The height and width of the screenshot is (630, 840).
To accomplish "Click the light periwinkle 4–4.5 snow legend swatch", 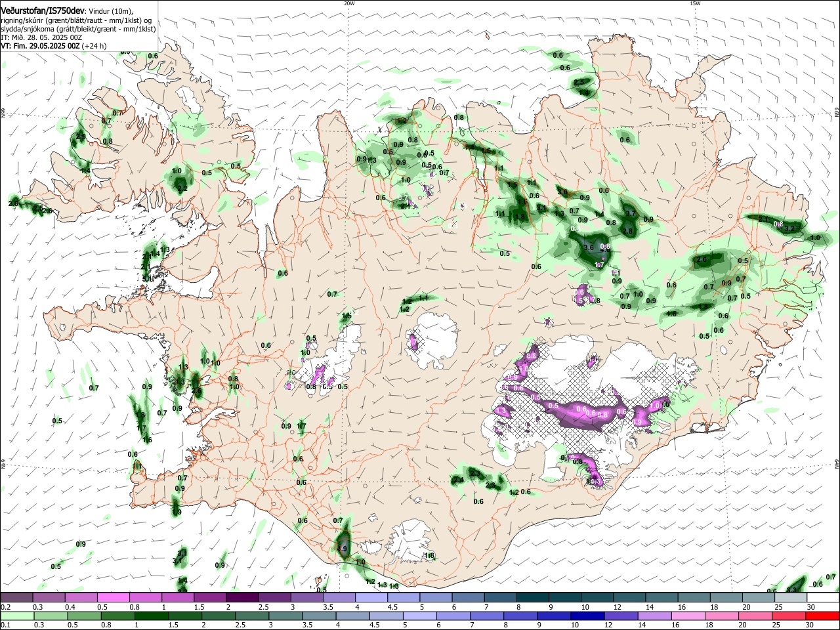I will coord(371,598).
